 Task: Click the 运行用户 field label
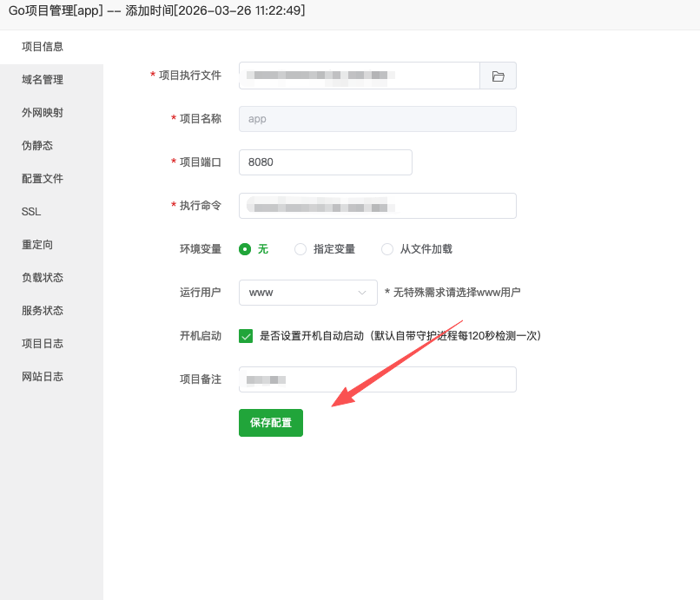coord(201,293)
